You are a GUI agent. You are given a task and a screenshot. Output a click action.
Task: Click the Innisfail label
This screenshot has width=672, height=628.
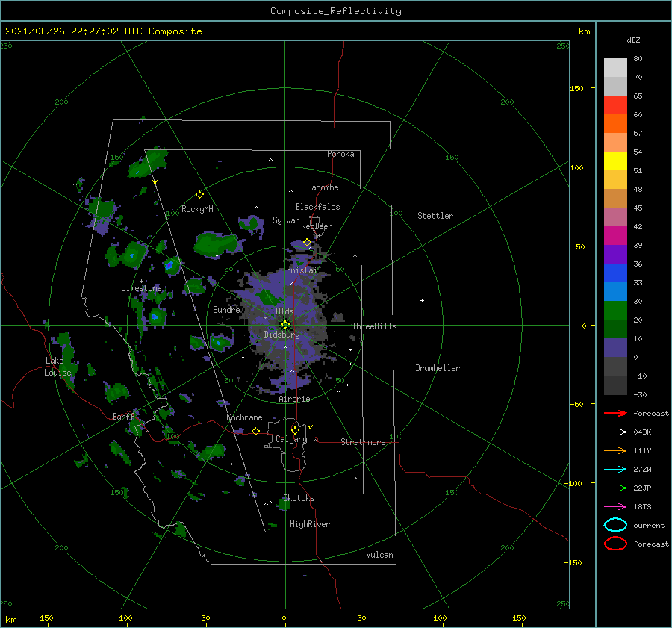click(x=302, y=270)
